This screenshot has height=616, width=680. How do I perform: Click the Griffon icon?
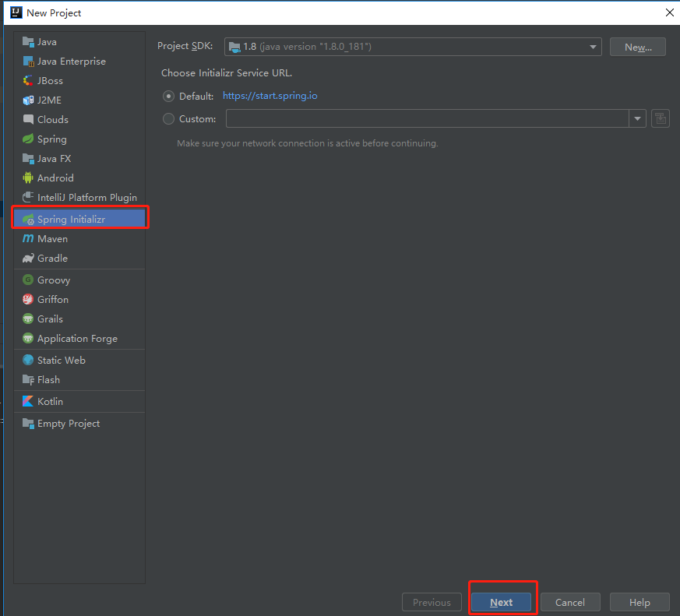(x=28, y=300)
